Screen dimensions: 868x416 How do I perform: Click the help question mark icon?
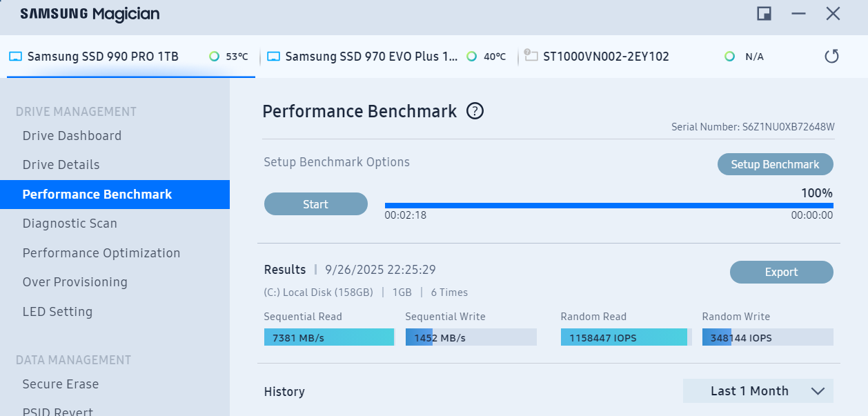pos(475,111)
